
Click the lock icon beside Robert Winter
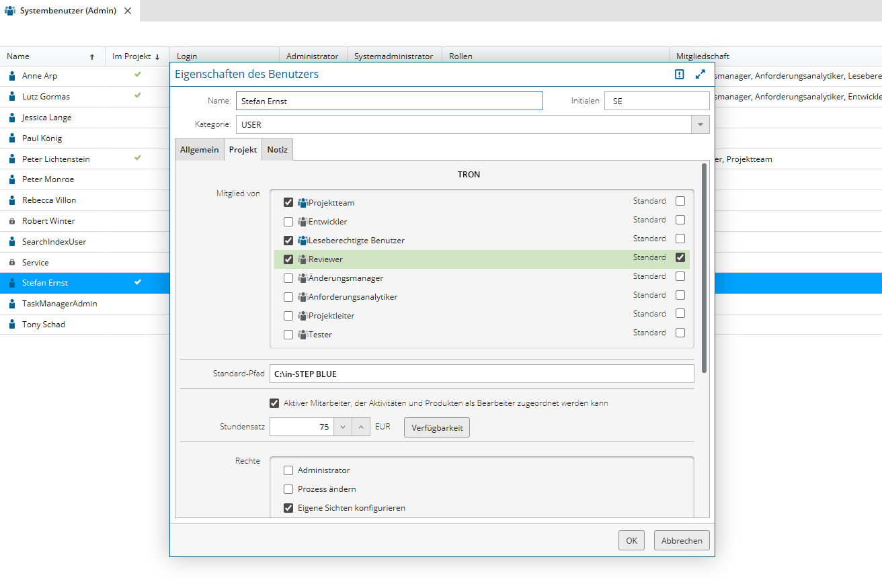[x=12, y=221]
